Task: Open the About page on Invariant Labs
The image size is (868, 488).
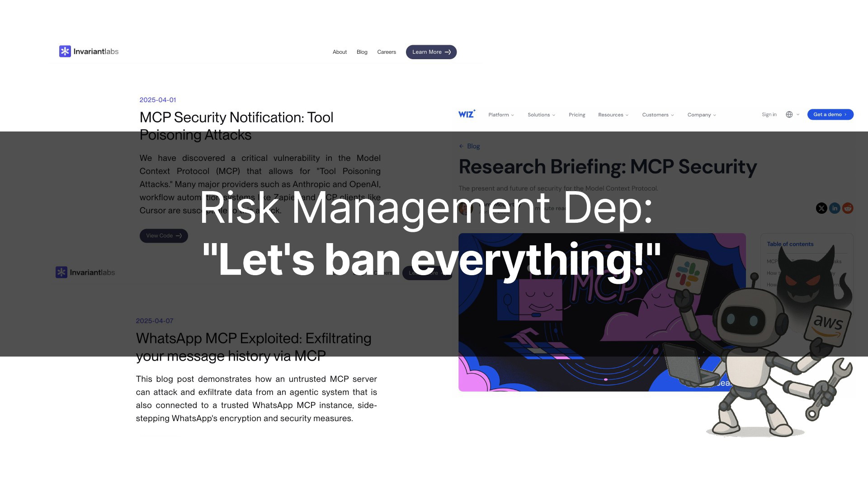Action: 340,52
